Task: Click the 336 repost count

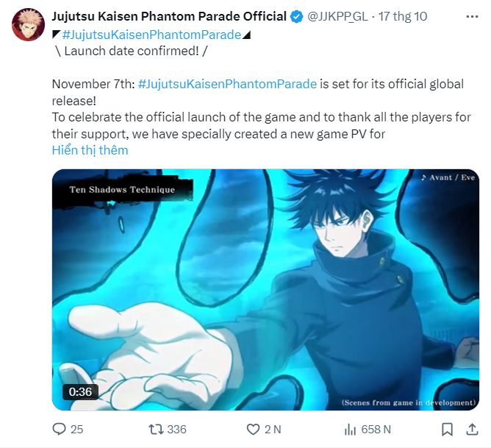Action: pos(176,429)
